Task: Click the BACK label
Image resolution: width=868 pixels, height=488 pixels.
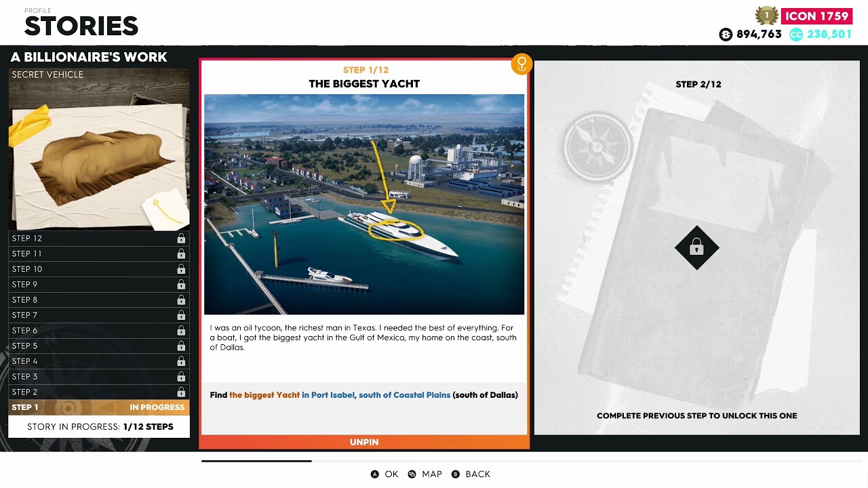Action: (x=477, y=474)
